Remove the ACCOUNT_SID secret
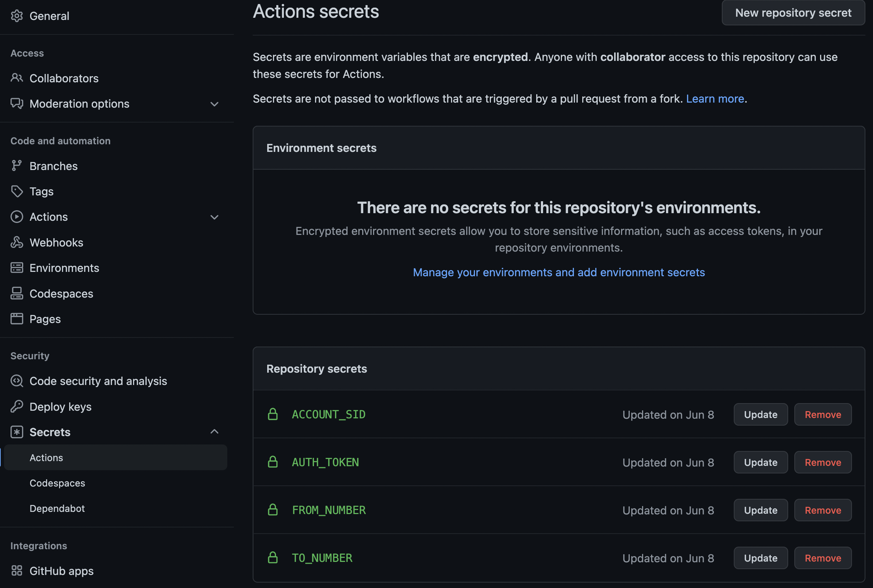Screen dimensions: 873x588 click(823, 414)
